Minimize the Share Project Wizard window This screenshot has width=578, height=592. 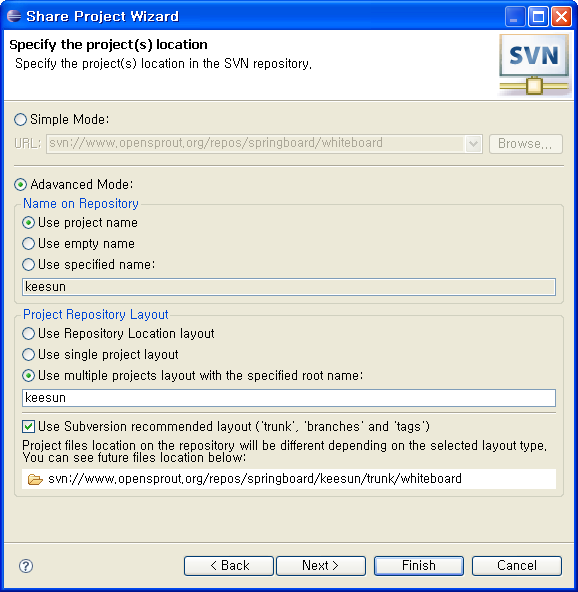[x=515, y=17]
